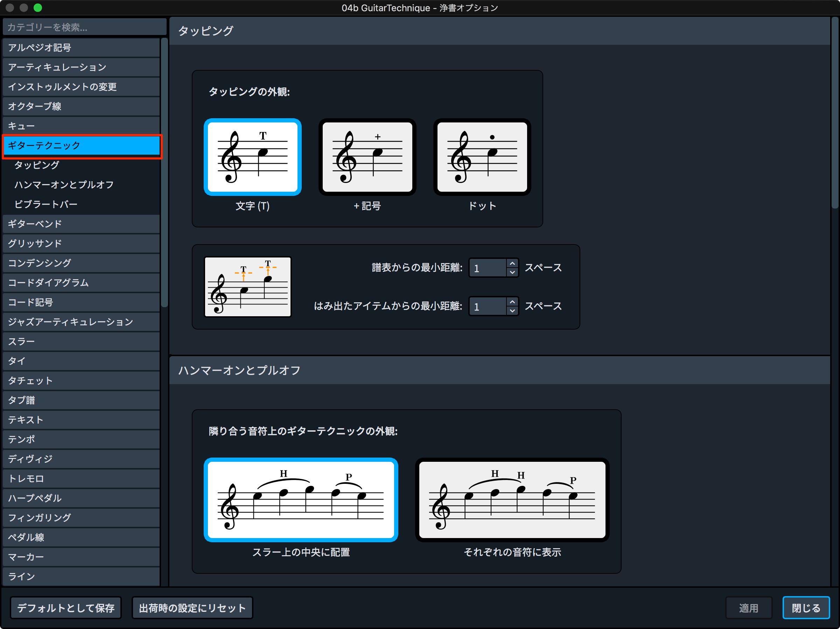Click the 閉じる button
This screenshot has width=840, height=629.
click(x=806, y=608)
